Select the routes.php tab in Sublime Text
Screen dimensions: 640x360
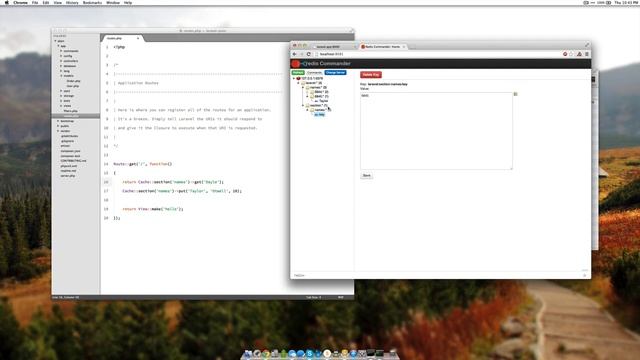(121, 38)
